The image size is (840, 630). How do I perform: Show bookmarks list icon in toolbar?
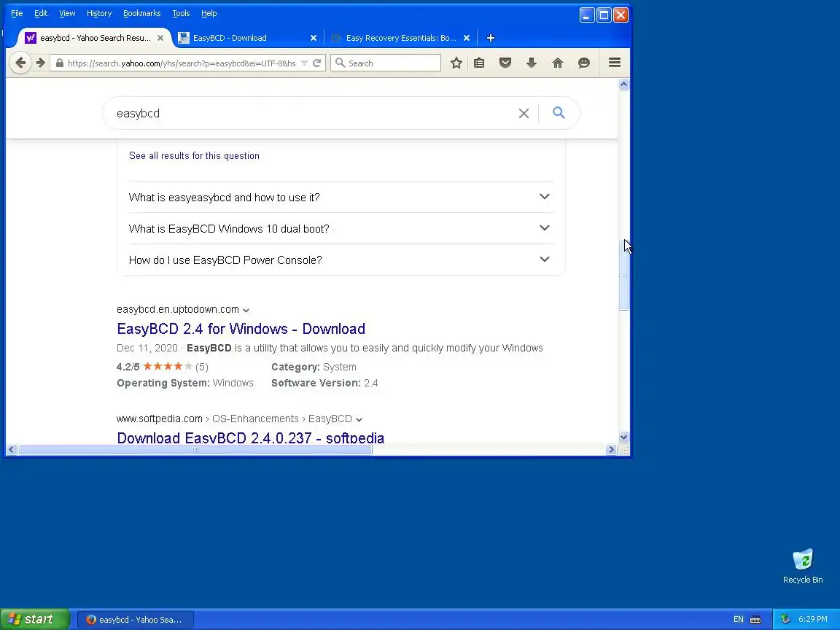point(479,63)
